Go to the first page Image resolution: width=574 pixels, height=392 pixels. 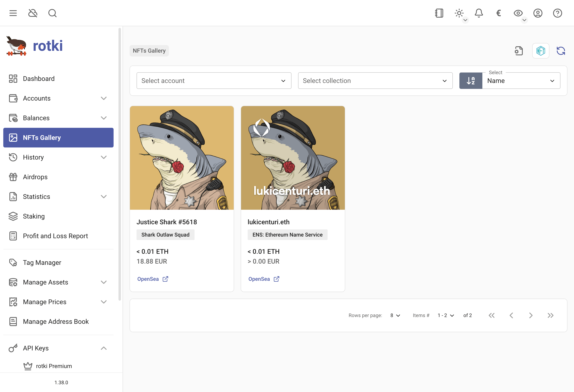click(x=492, y=315)
